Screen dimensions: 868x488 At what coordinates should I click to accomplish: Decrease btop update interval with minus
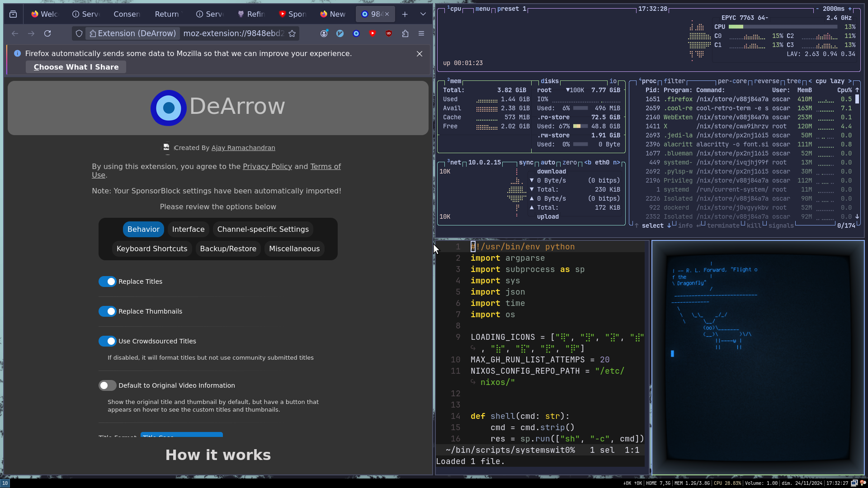[x=817, y=9]
